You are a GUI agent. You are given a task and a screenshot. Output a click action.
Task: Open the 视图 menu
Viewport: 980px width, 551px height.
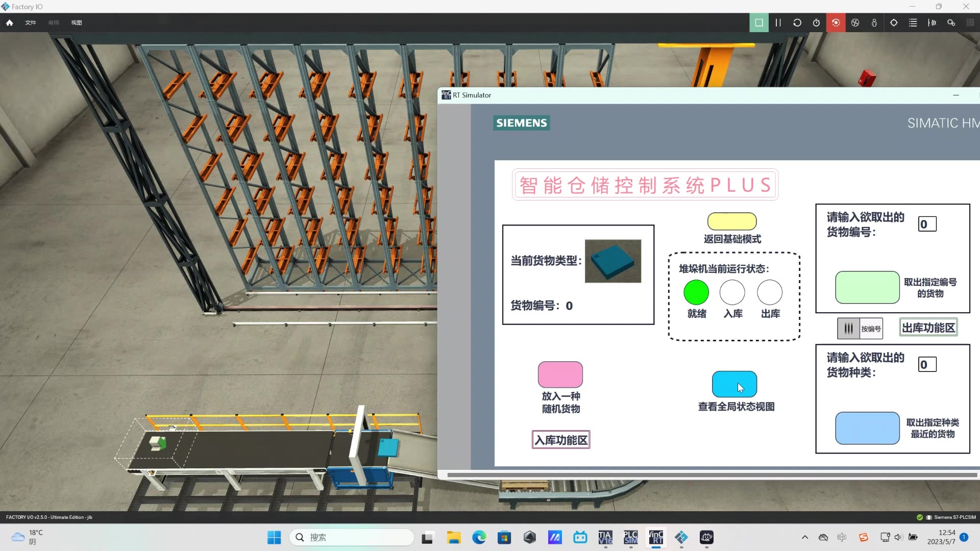[x=76, y=22]
